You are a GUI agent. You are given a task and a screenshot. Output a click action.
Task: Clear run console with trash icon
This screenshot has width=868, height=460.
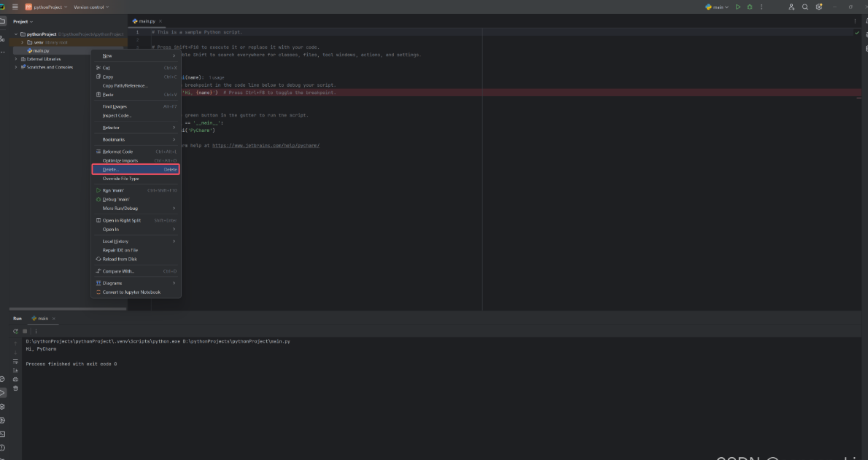[x=15, y=388]
